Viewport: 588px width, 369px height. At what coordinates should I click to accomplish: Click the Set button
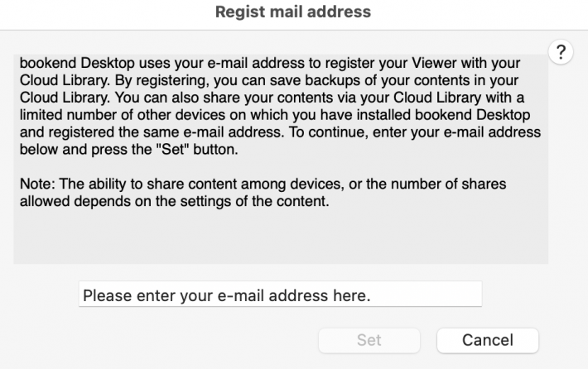pos(369,340)
